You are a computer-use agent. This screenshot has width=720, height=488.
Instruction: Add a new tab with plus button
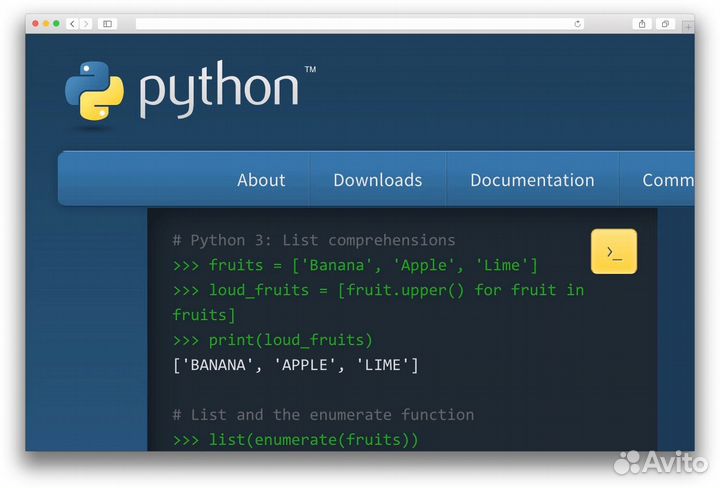point(688,27)
